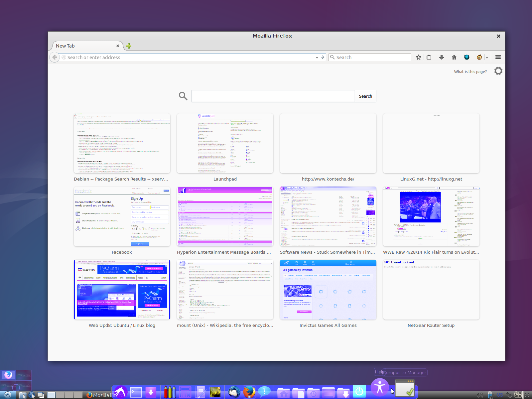532x399 pixels.
Task: Close the New Tab tab
Action: (x=118, y=46)
